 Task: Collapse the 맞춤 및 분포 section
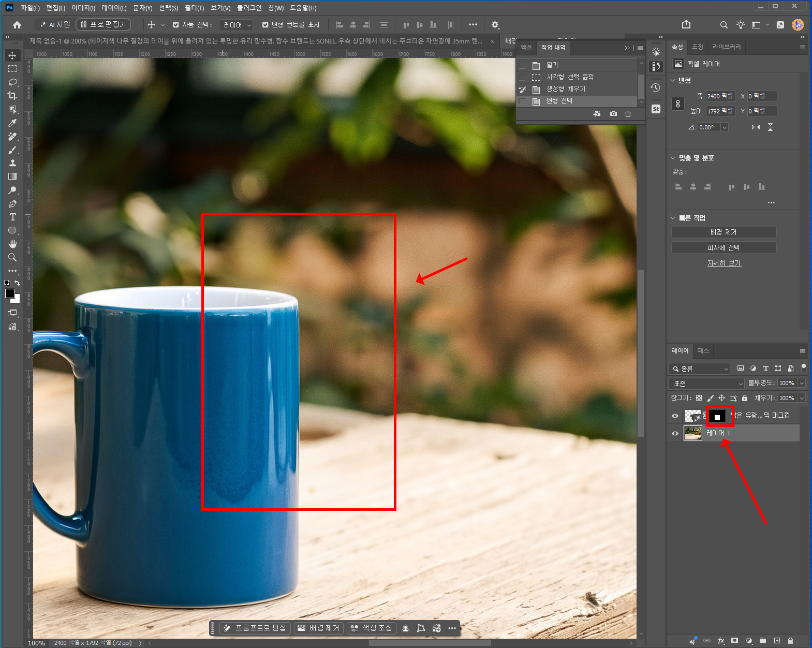[x=673, y=158]
